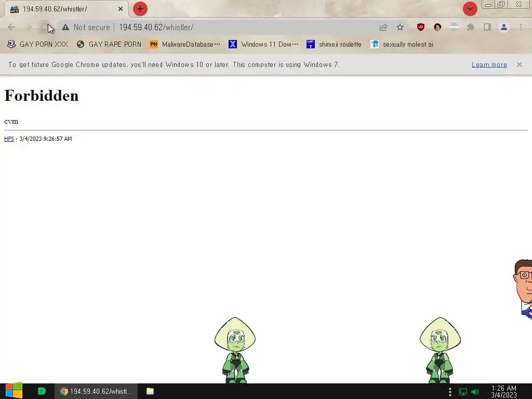This screenshot has height=399, width=532.
Task: Open the tab search dropdown chevron
Action: (x=470, y=9)
